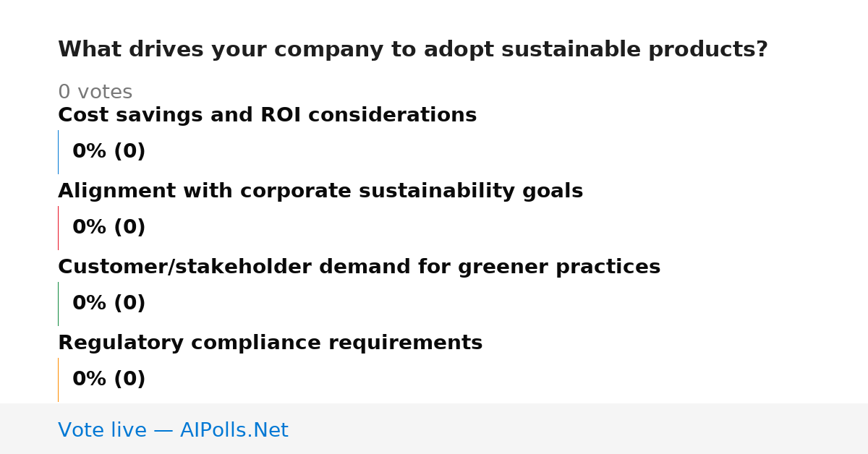Click the gray footer bar area

434,429
